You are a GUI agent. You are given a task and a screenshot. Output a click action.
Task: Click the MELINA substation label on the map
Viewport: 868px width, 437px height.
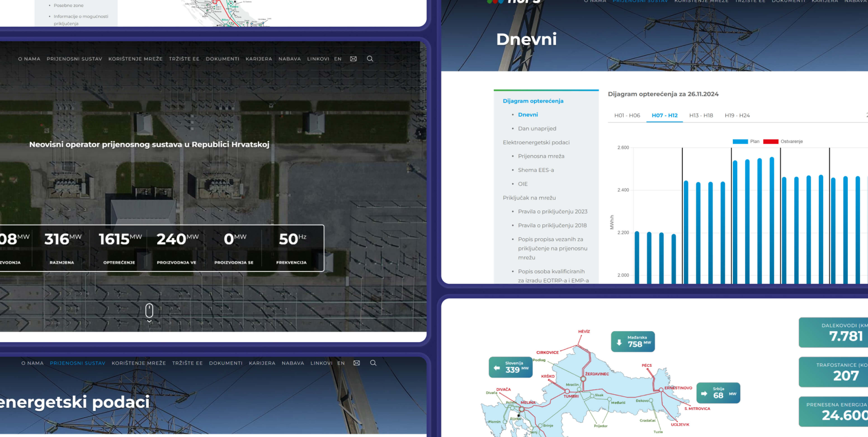528,402
